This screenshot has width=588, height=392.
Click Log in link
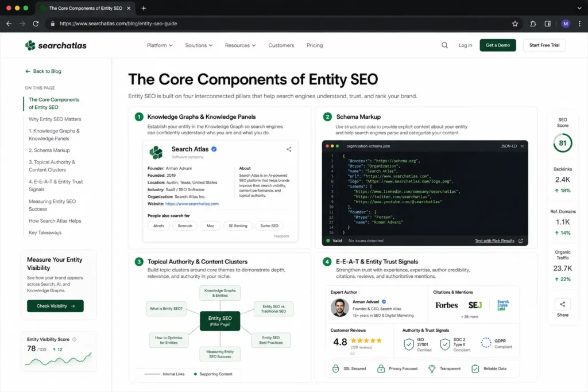click(x=465, y=45)
